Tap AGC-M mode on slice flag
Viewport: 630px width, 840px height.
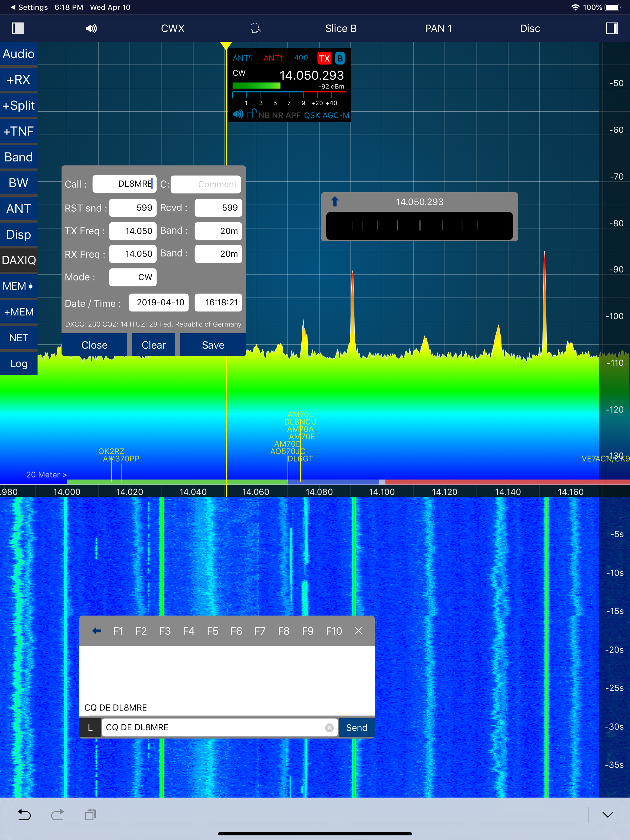coord(336,115)
